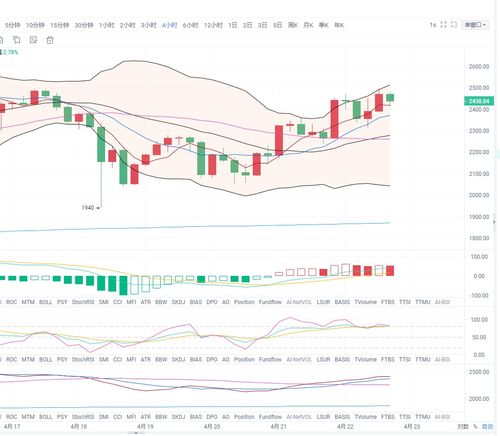This screenshot has width=500, height=436.
Task: Toggle the % percent scale option
Action: click(x=475, y=427)
